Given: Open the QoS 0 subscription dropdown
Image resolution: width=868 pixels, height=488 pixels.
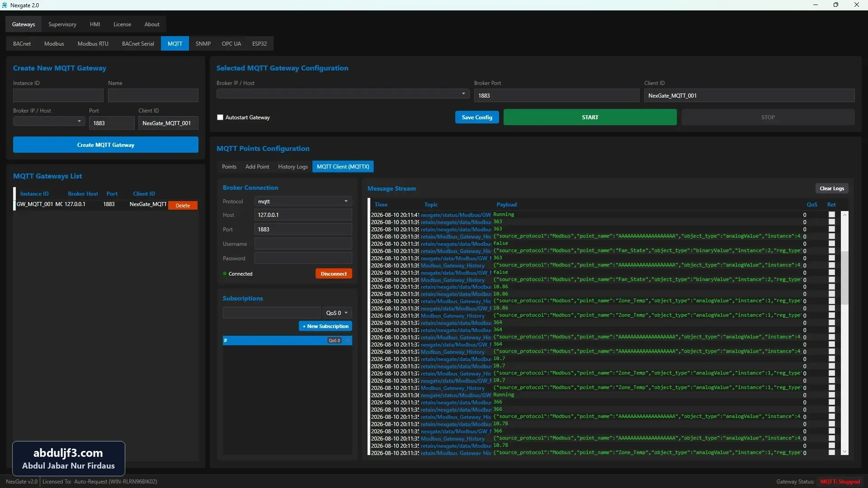Looking at the screenshot, I should (337, 313).
